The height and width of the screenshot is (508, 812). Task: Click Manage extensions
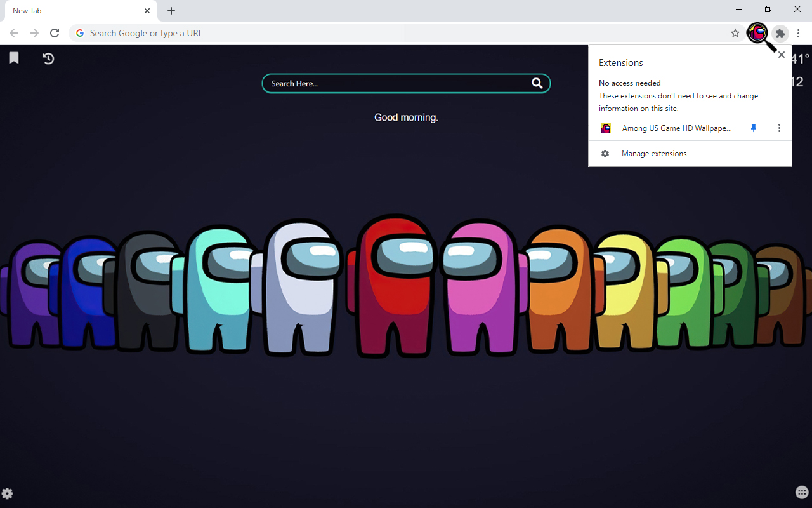[654, 154]
